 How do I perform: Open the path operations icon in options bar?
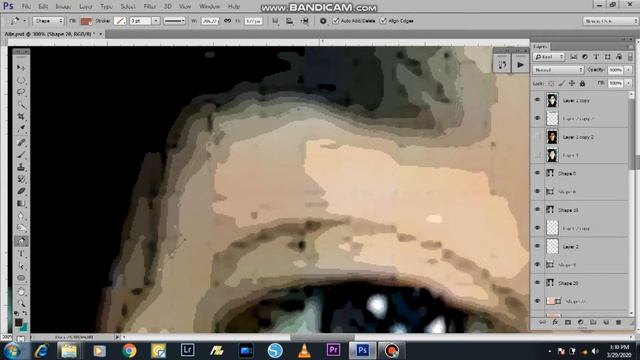[x=275, y=21]
